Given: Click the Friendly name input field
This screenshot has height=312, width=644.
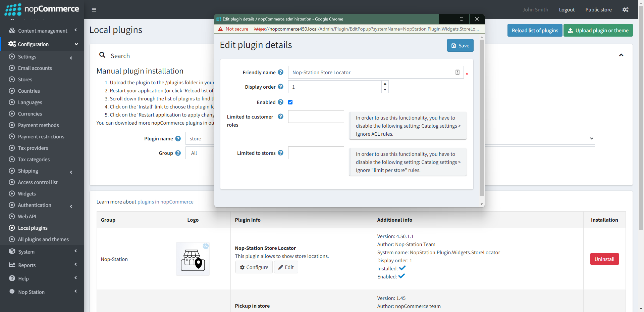Looking at the screenshot, I should (376, 72).
